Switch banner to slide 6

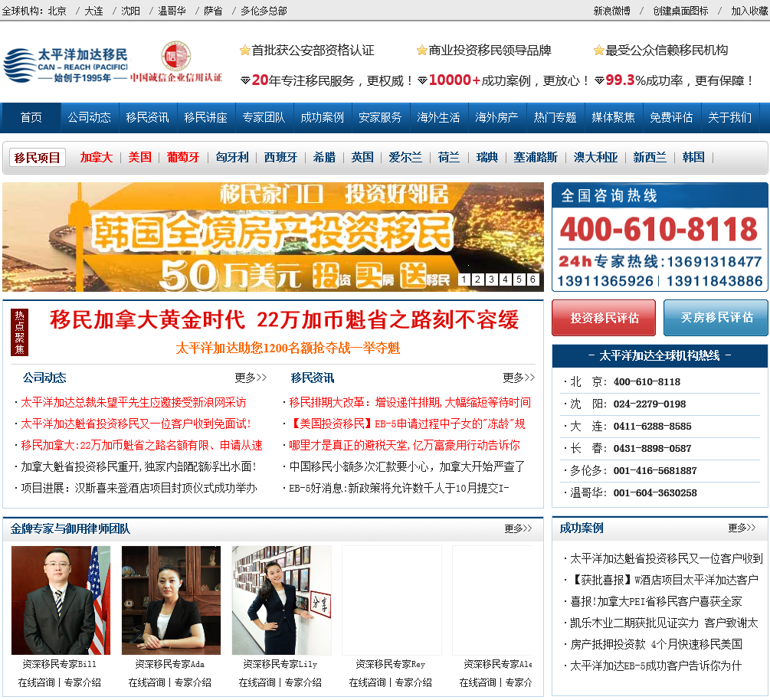[x=533, y=280]
